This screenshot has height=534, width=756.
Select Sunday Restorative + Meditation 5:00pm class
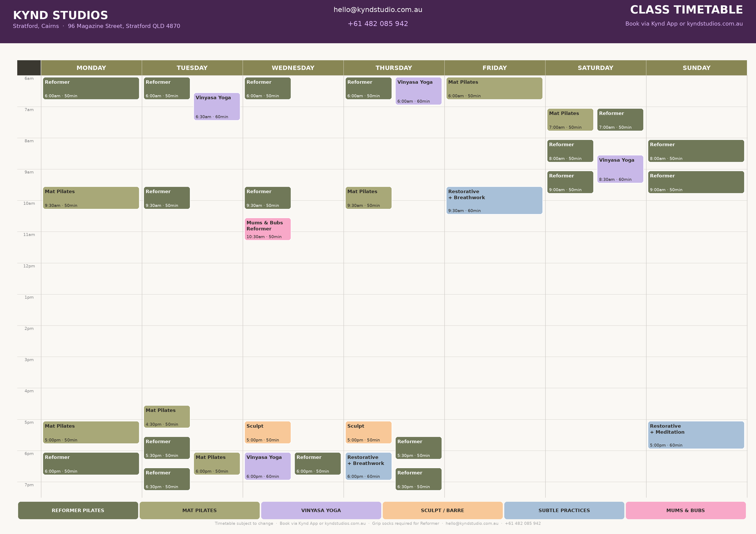click(x=696, y=435)
